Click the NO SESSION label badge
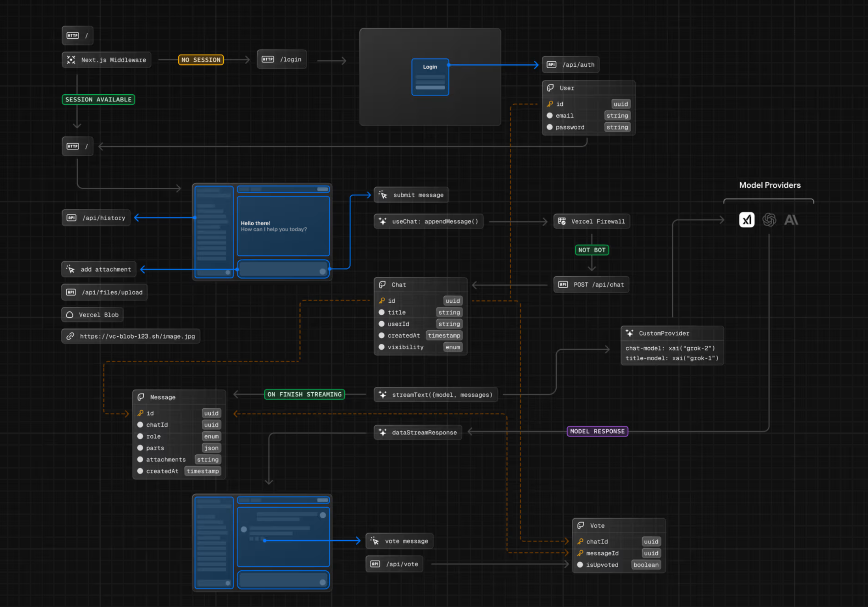The width and height of the screenshot is (868, 607). tap(201, 60)
